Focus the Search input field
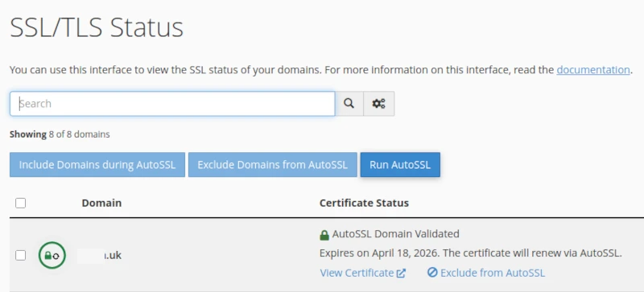Image resolution: width=644 pixels, height=292 pixels. pyautogui.click(x=172, y=104)
